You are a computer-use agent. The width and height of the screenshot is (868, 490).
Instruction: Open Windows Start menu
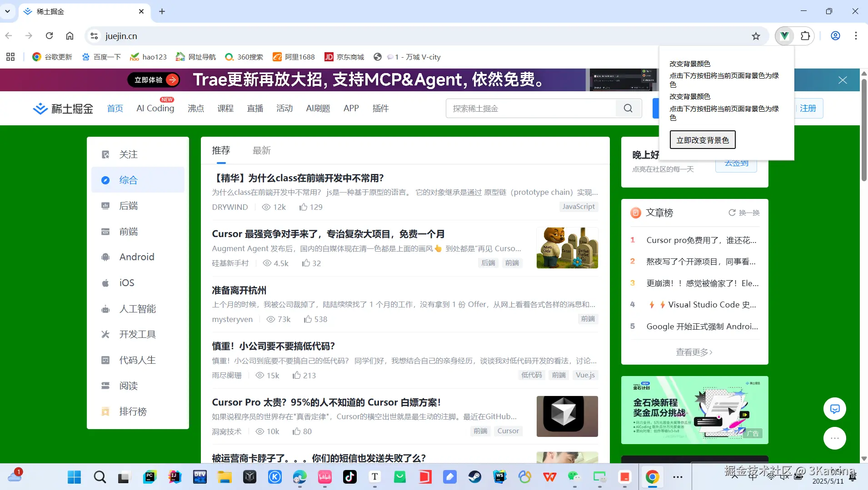[74, 477]
